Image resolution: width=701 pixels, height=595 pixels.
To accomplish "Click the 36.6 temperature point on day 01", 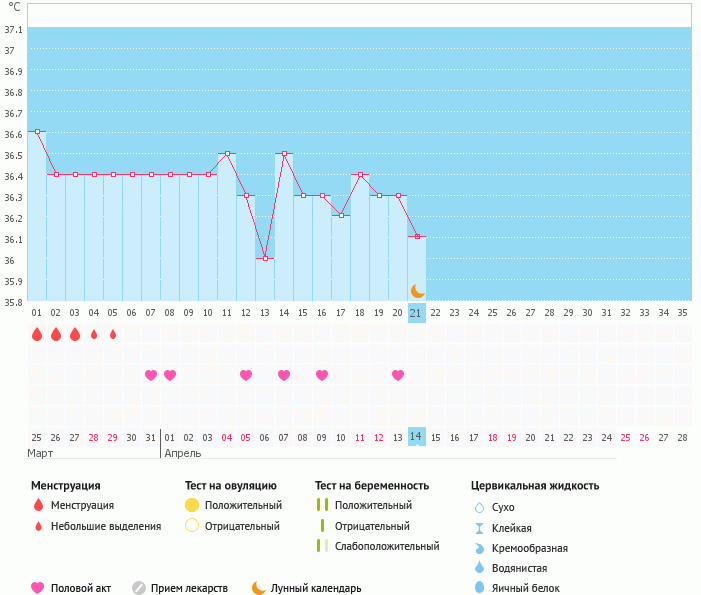I will point(37,131).
